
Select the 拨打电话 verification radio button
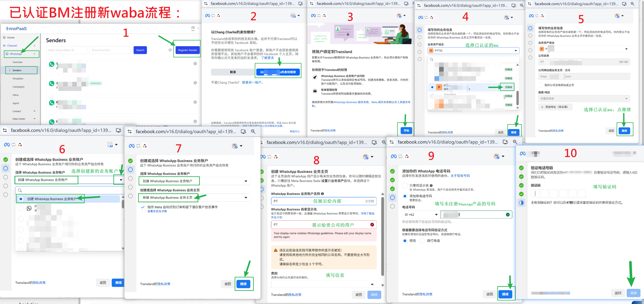pyautogui.click(x=423, y=241)
